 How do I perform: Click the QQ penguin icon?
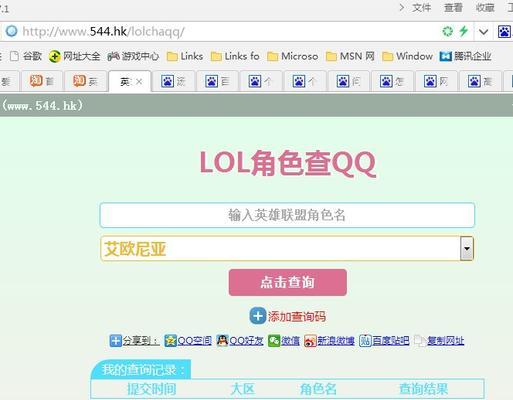click(222, 341)
